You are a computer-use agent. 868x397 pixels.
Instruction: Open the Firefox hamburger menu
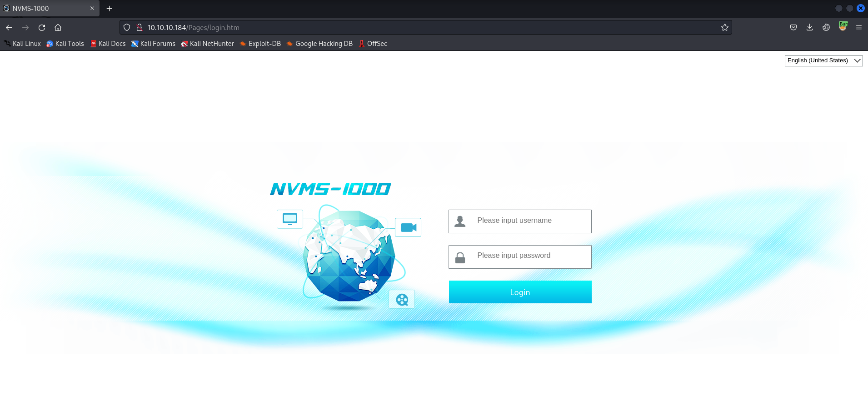pos(858,28)
